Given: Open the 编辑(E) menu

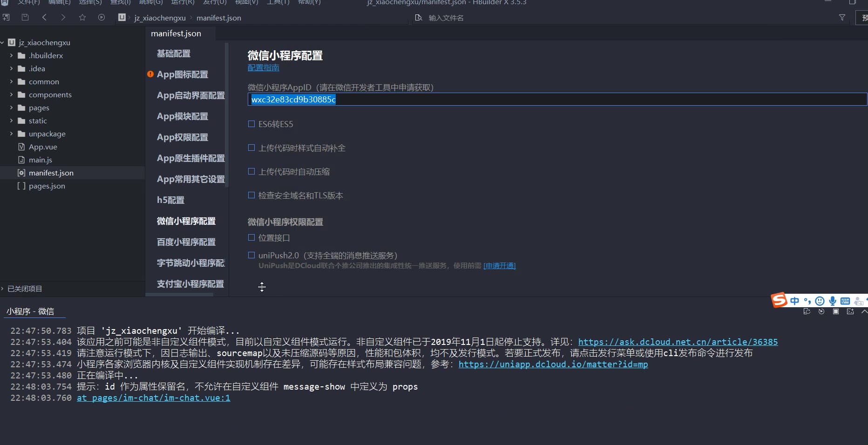Looking at the screenshot, I should click(x=60, y=2).
